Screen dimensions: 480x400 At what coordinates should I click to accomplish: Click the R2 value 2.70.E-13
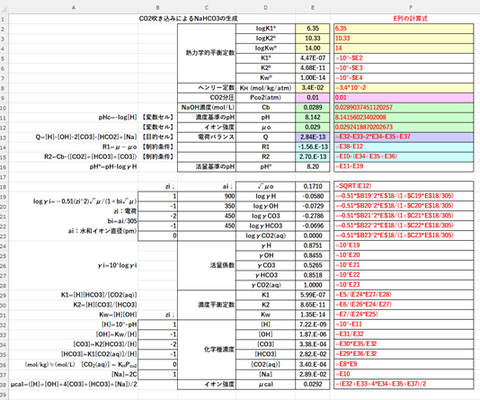point(312,157)
